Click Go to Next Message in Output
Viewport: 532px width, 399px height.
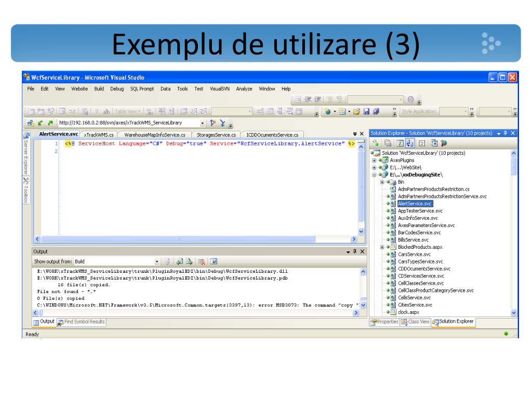click(x=189, y=262)
